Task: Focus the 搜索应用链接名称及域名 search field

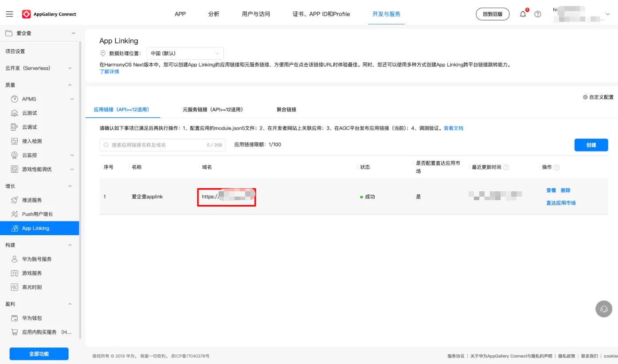Action: 163,145
